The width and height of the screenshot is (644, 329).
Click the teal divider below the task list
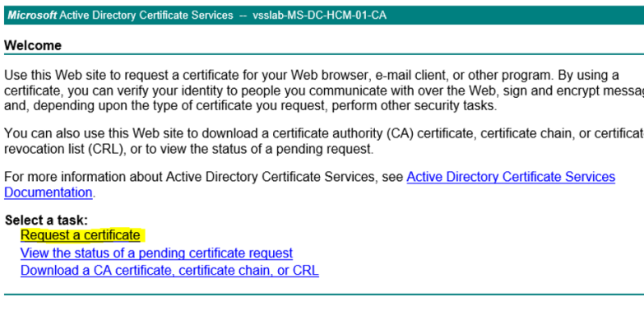pos(324,294)
